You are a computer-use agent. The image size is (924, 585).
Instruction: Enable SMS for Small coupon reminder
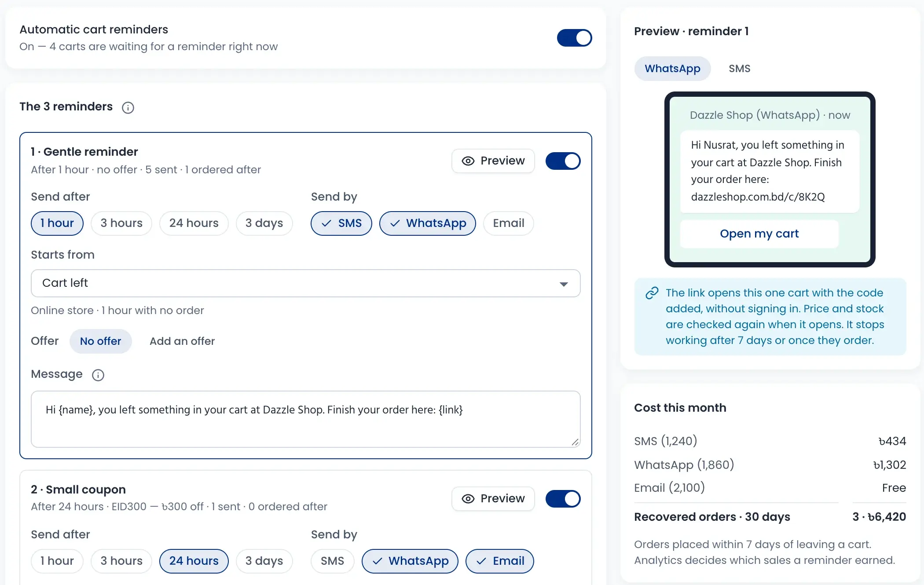pyautogui.click(x=333, y=561)
